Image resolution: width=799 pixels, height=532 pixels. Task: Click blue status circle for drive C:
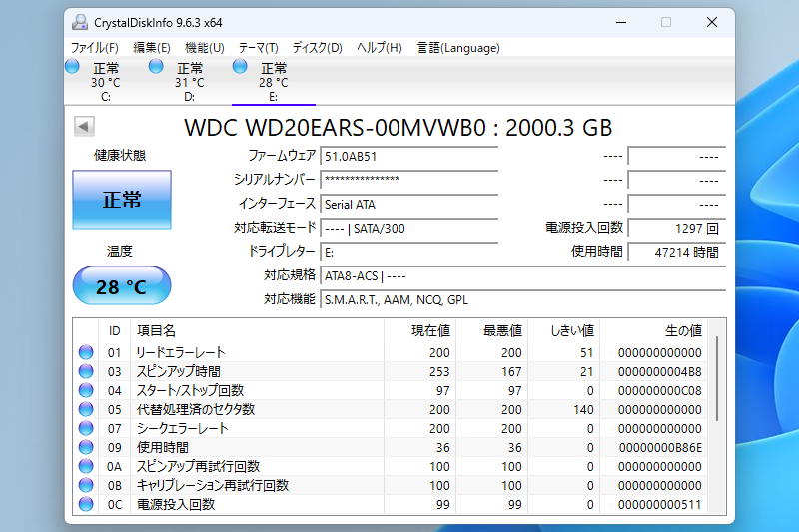pos(72,66)
